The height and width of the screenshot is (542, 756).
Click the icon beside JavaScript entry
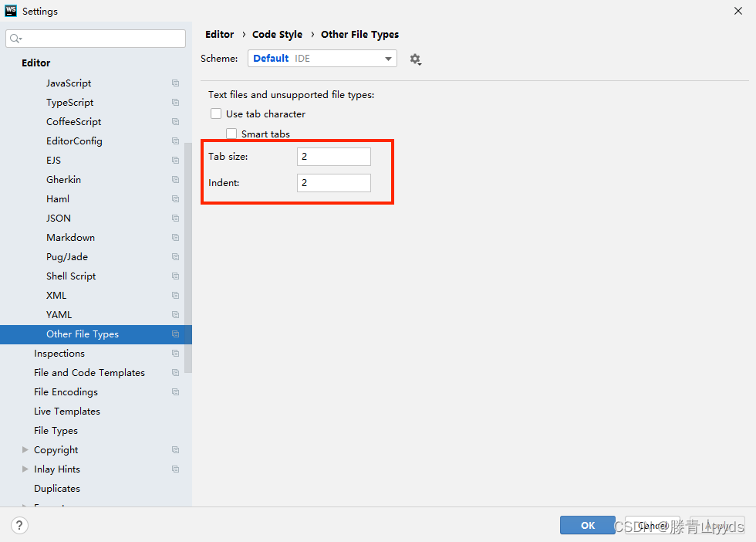pos(176,83)
